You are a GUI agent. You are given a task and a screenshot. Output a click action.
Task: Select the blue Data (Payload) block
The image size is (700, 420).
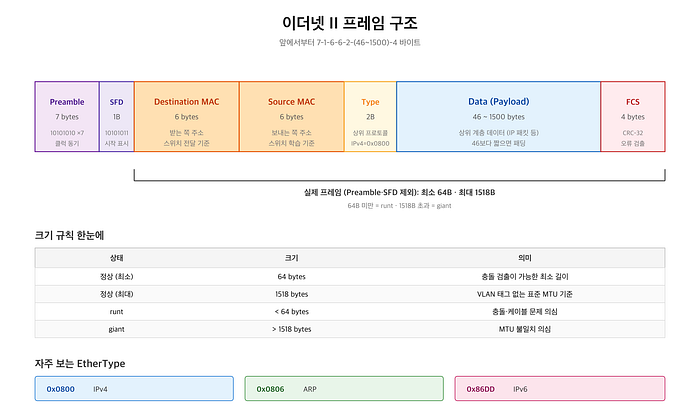point(498,116)
